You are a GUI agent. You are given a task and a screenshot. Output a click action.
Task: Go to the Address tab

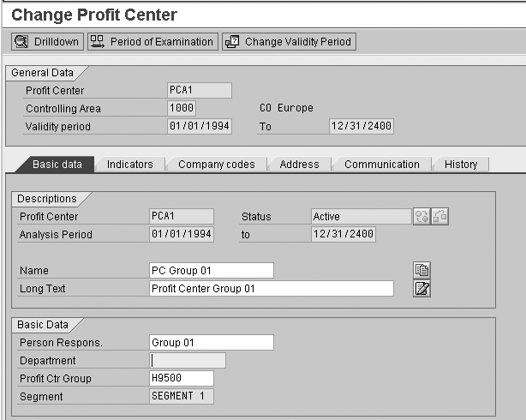click(x=299, y=165)
